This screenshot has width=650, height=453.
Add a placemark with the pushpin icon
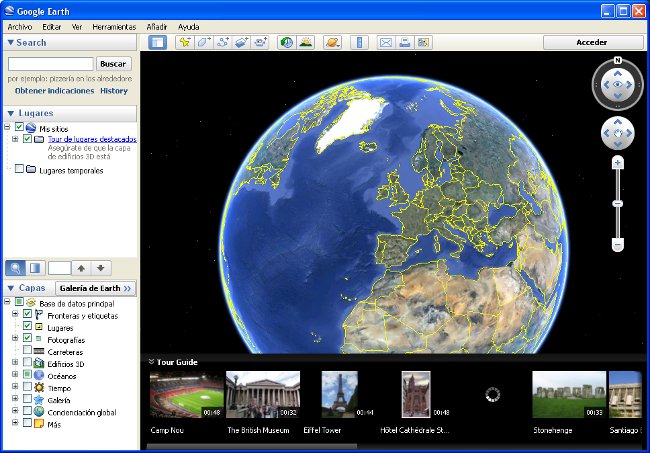tap(184, 42)
